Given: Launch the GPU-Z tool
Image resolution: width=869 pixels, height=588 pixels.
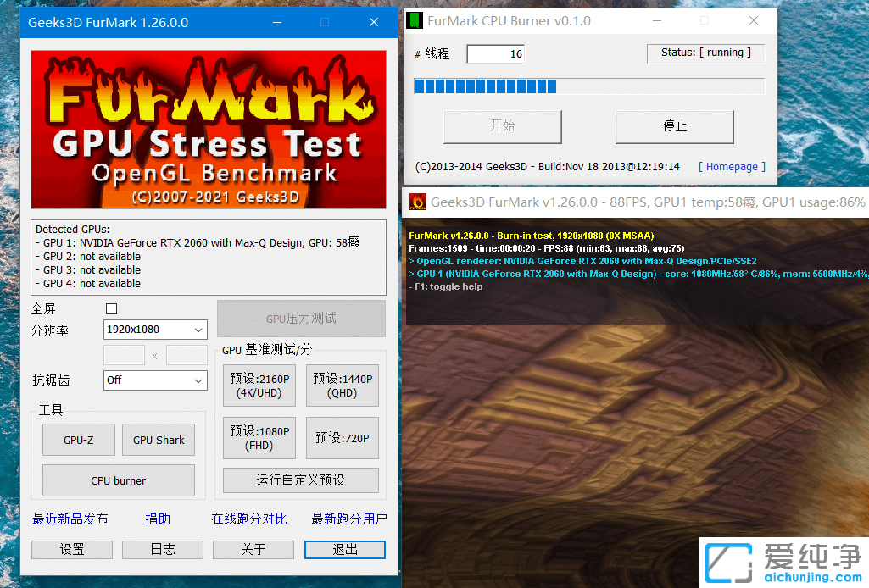Looking at the screenshot, I should coord(79,441).
